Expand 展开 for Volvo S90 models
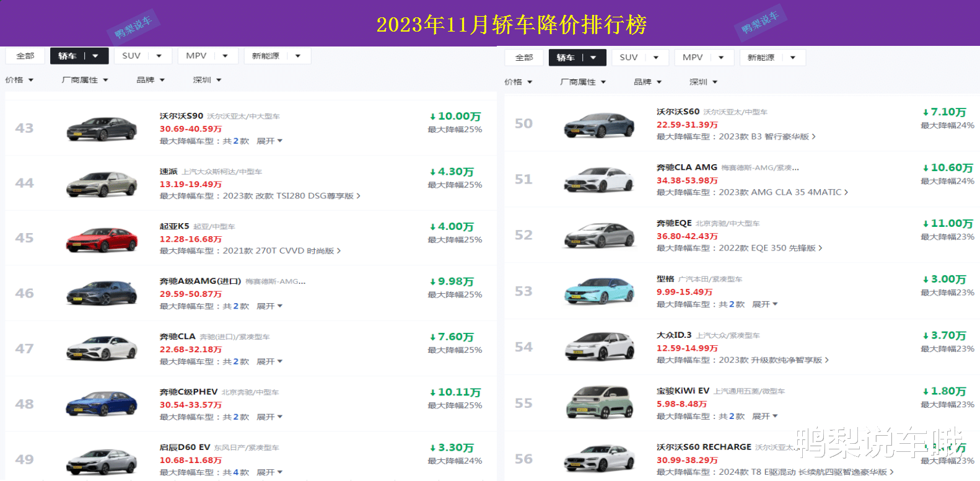Screen dimensions: 980x481 click(269, 141)
